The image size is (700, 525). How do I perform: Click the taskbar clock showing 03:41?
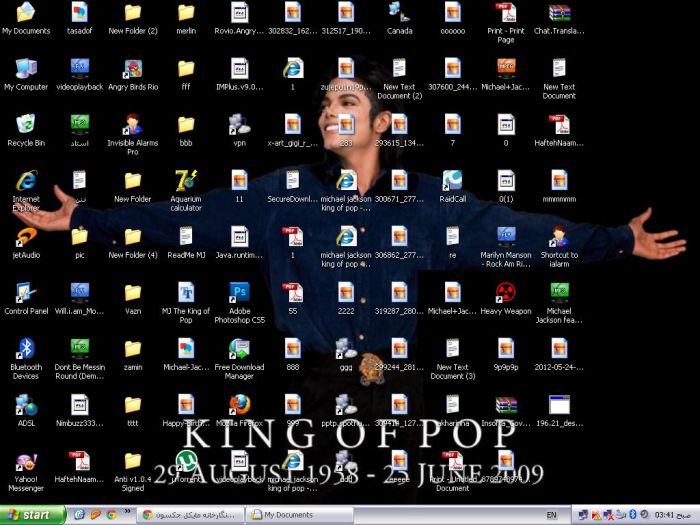(673, 515)
